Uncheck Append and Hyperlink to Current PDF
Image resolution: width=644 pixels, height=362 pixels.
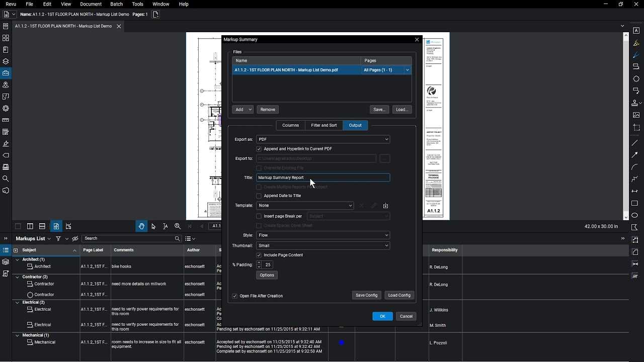259,149
